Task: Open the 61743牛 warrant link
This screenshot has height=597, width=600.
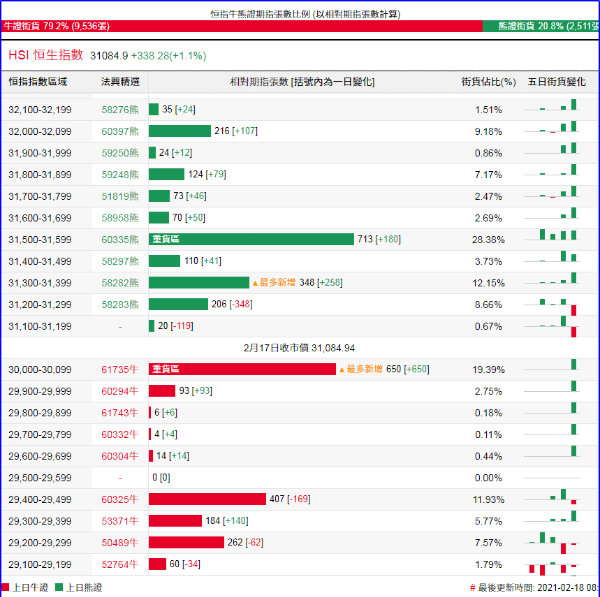Action: [x=119, y=413]
